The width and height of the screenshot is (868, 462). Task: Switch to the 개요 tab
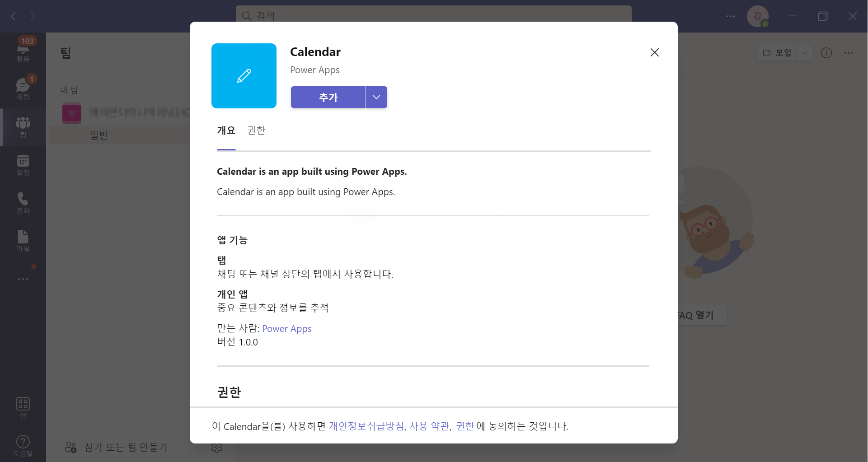coord(226,131)
